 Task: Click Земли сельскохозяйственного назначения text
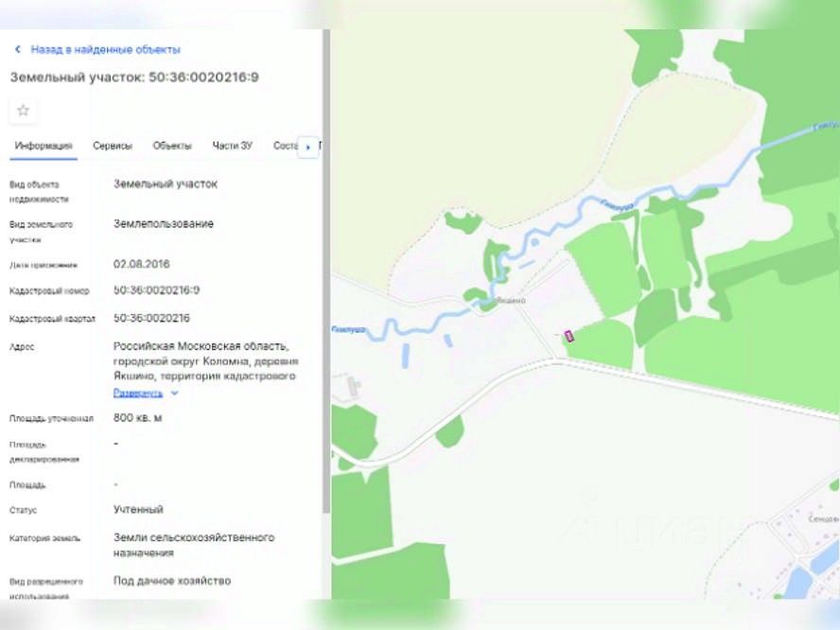click(x=194, y=545)
